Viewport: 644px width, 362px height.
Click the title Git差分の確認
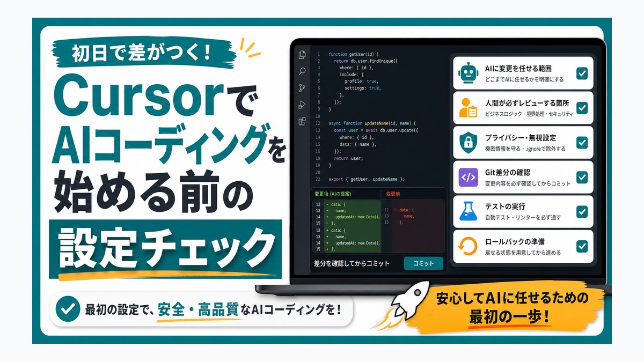[x=507, y=173]
